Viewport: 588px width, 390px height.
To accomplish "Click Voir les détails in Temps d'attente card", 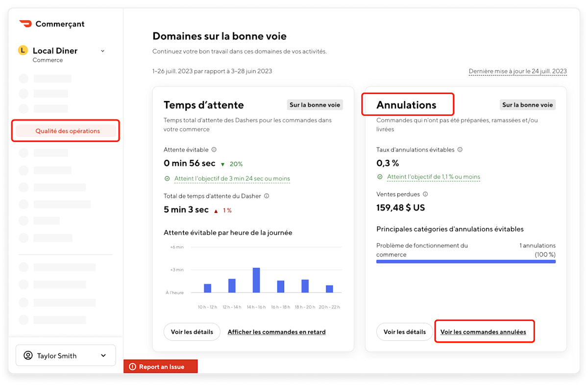I will [x=192, y=332].
